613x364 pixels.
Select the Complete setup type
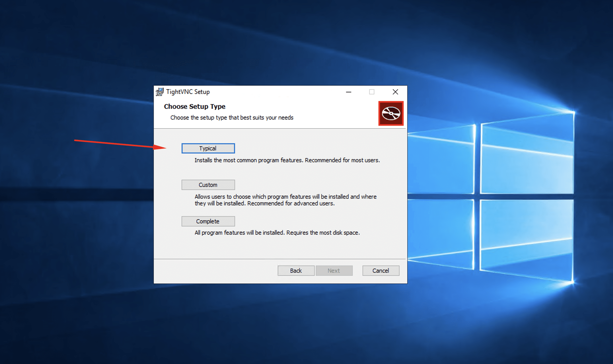click(208, 221)
